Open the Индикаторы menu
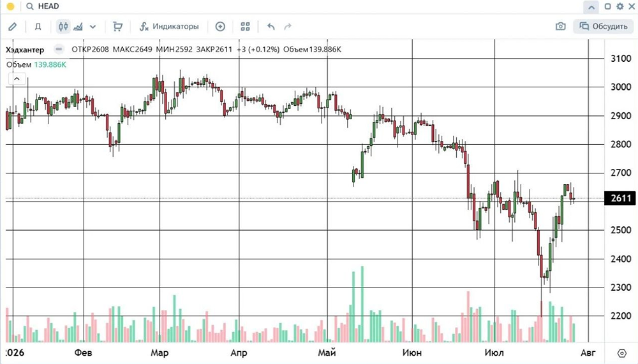Screen dimensions: 638x364 pyautogui.click(x=169, y=26)
